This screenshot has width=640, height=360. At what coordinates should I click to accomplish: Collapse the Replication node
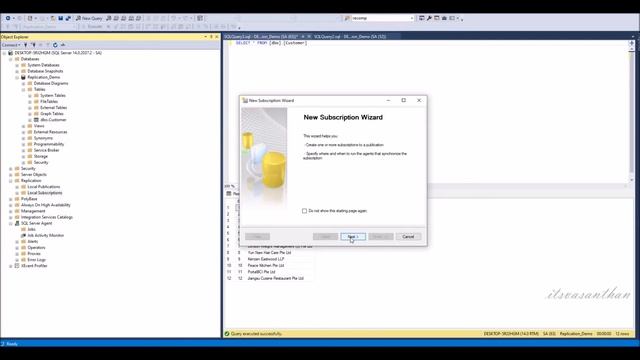(11, 181)
